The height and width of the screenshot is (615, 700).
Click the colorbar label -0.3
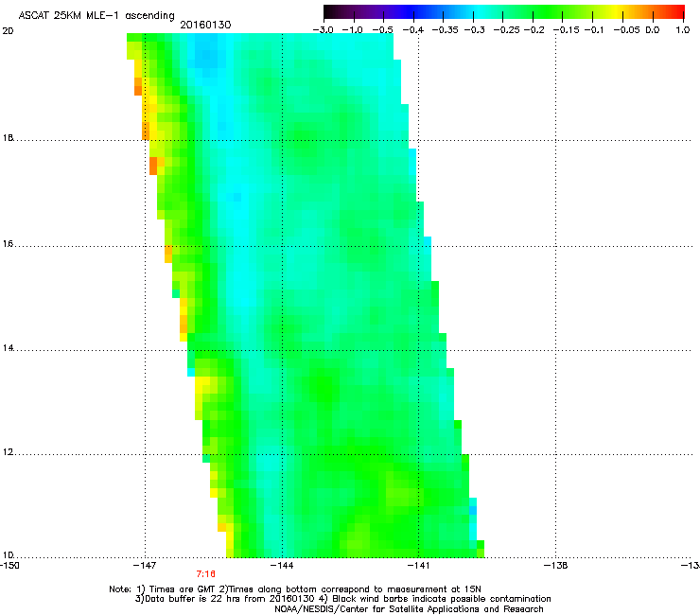coord(474,30)
